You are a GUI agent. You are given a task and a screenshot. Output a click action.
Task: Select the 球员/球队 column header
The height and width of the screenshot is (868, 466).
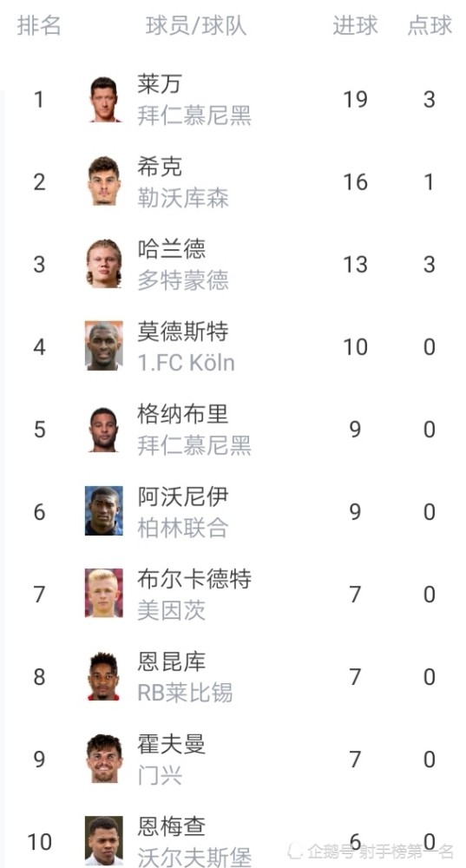(x=196, y=25)
